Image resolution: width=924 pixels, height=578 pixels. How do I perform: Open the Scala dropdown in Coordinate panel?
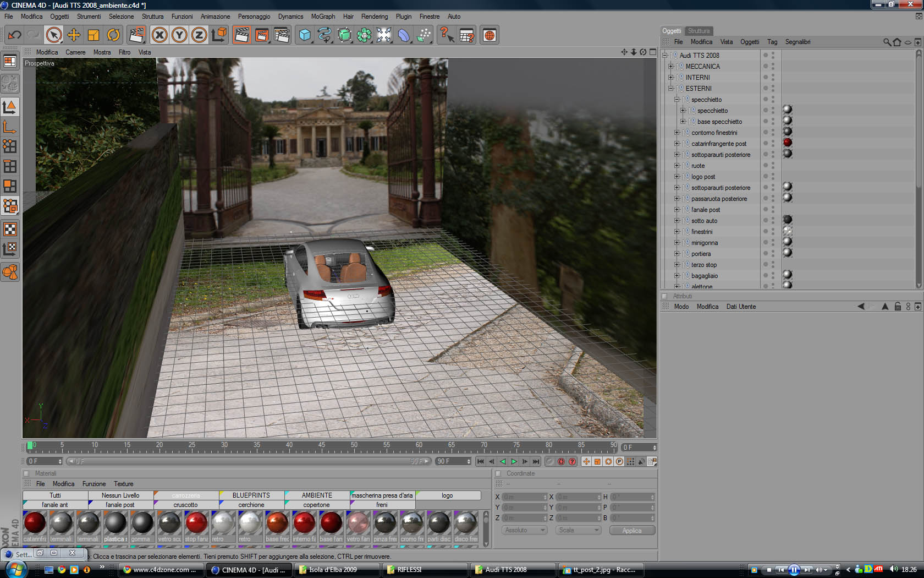point(578,530)
